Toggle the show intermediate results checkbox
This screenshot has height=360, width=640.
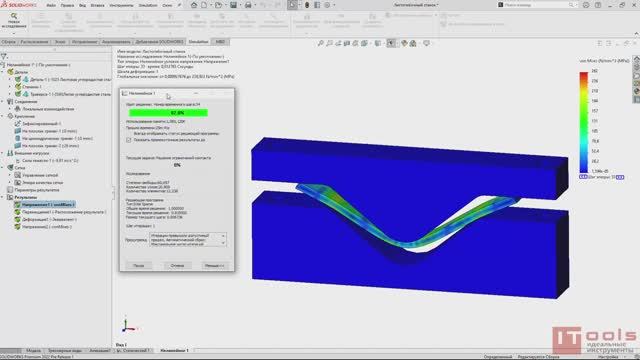(x=129, y=140)
